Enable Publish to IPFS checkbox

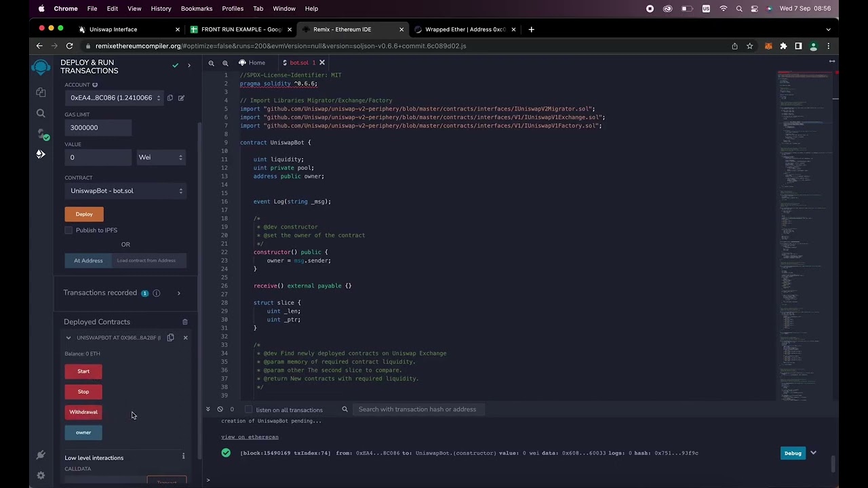click(68, 230)
